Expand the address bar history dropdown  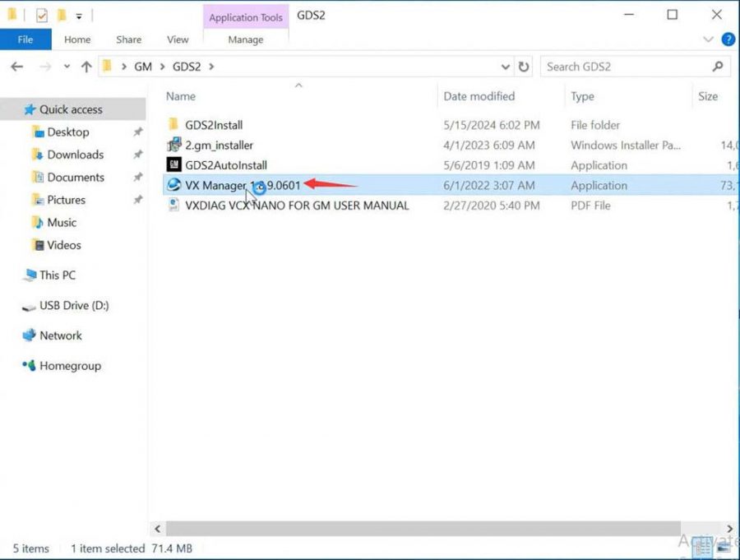(505, 67)
